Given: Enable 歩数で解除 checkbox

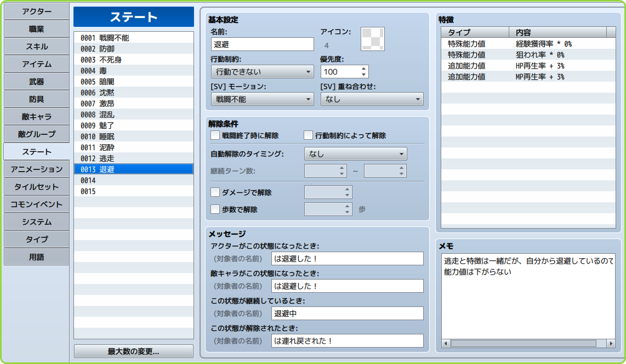Looking at the screenshot, I should click(215, 209).
